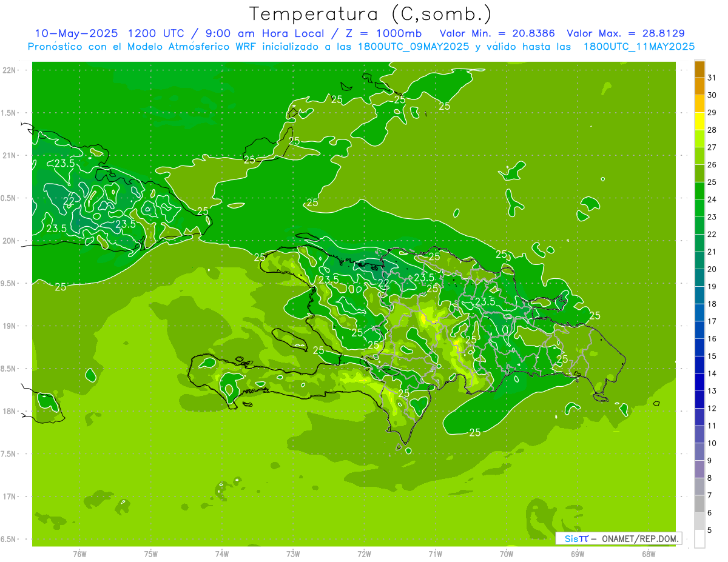Click the title "Temperatura (C,somb.)"
This screenshot has height=562, width=728.
pyautogui.click(x=370, y=15)
